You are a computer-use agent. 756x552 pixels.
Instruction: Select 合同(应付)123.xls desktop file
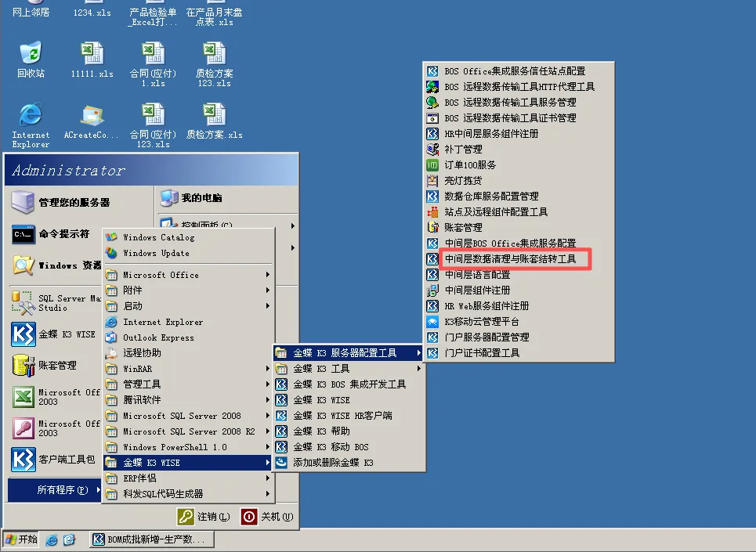pos(154,125)
